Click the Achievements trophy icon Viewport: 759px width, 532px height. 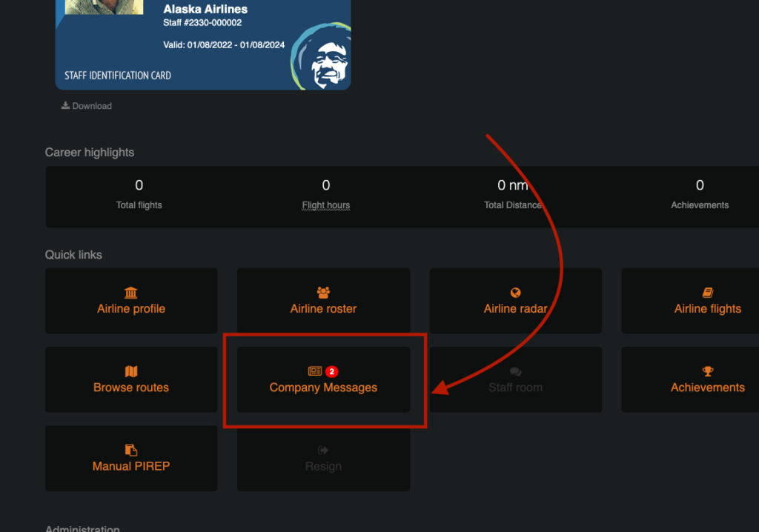click(x=708, y=371)
